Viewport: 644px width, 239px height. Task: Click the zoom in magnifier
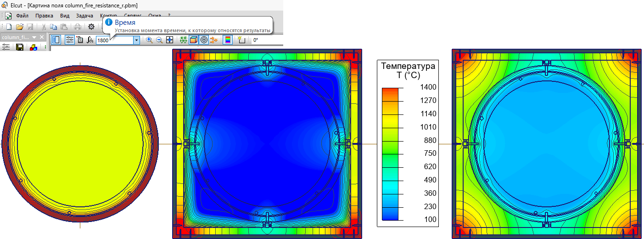coord(149,40)
